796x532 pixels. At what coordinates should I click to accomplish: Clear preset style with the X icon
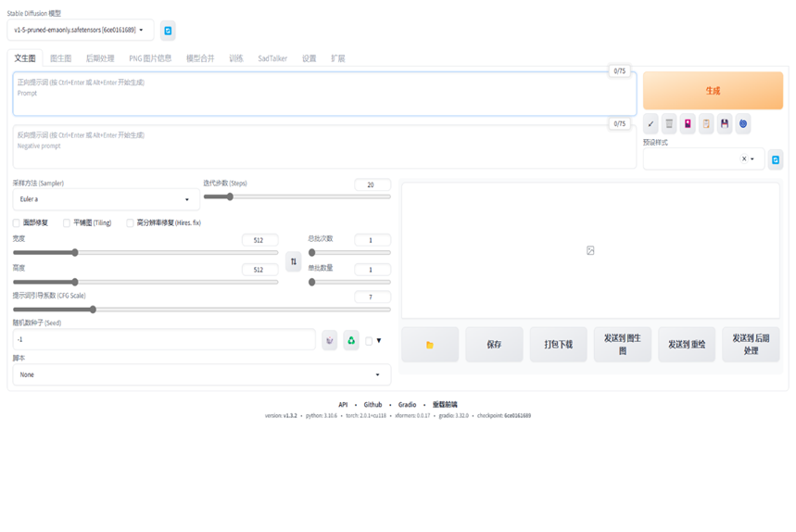744,158
